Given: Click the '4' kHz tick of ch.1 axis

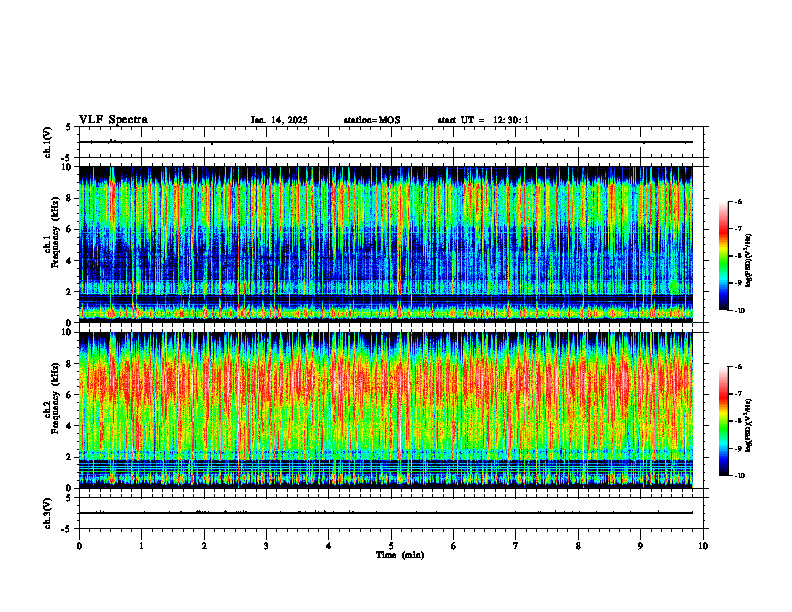Looking at the screenshot, I should point(70,261).
